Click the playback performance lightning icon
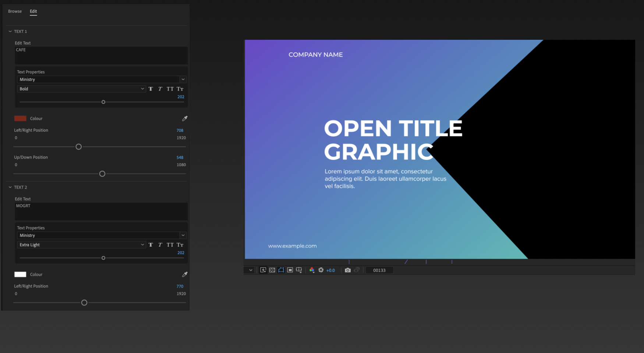Image resolution: width=644 pixels, height=353 pixels. [x=263, y=270]
